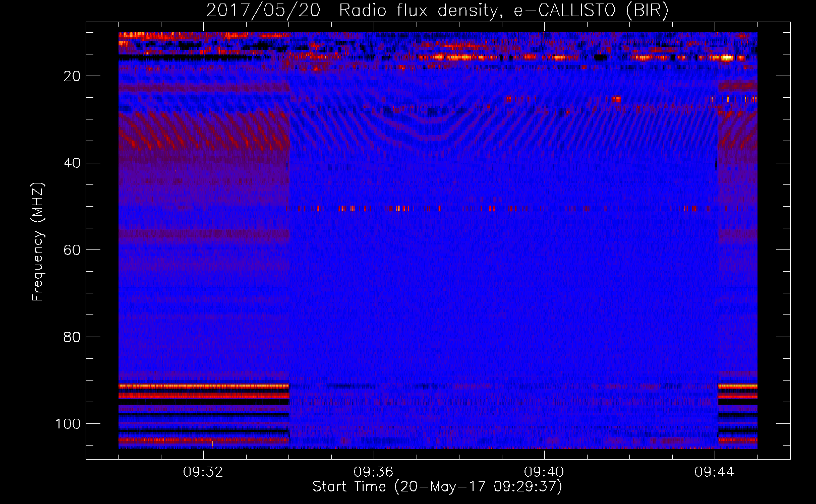Click the "09:44" time tick label
Viewport: 816px width, 504px height.
[715, 472]
